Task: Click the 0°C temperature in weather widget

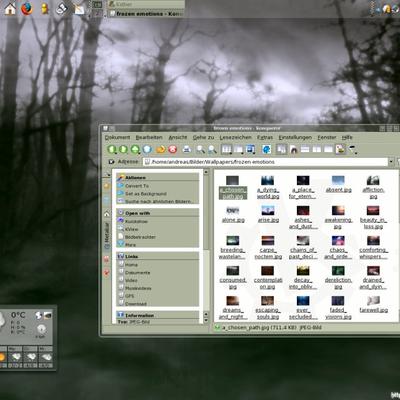Action: coord(18,315)
